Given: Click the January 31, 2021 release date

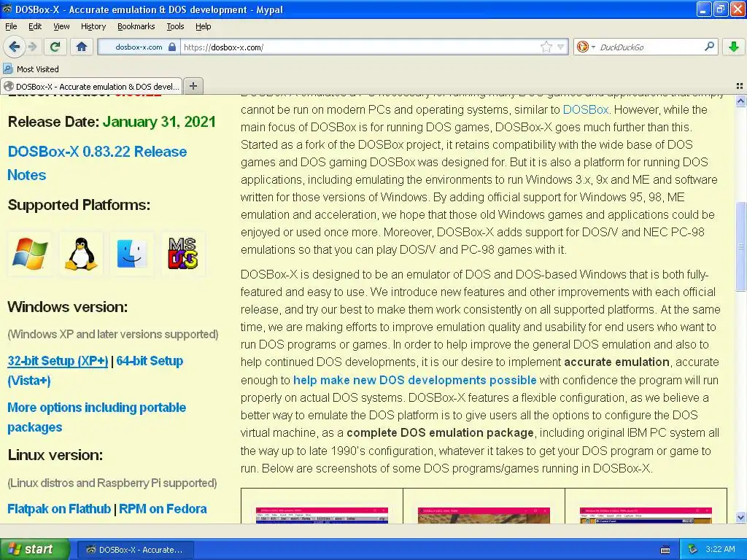Looking at the screenshot, I should point(159,122).
